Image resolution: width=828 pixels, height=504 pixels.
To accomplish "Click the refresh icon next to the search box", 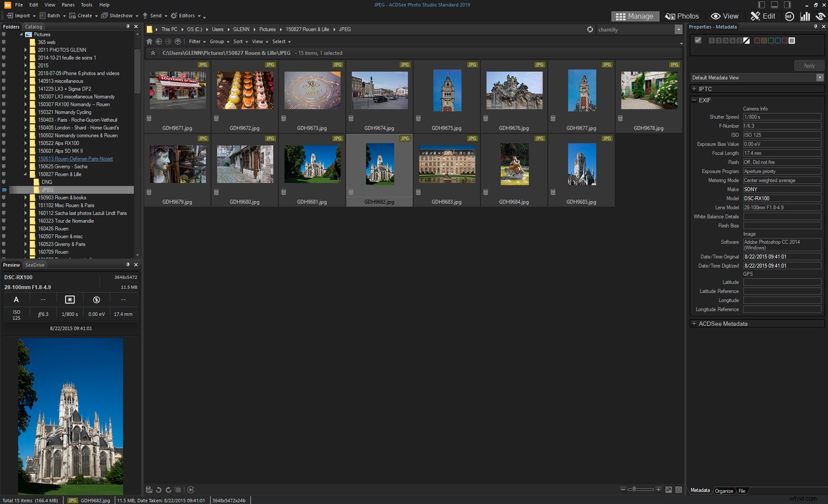I will 590,29.
